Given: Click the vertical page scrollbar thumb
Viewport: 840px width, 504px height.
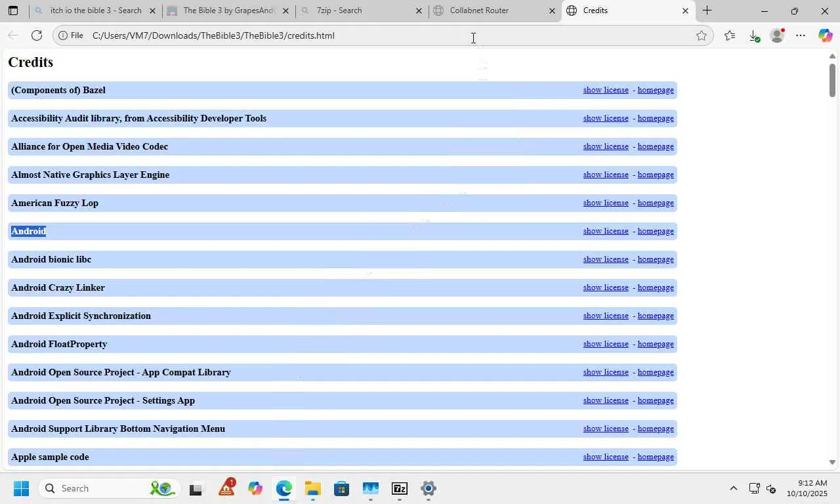Looking at the screenshot, I should 832,80.
